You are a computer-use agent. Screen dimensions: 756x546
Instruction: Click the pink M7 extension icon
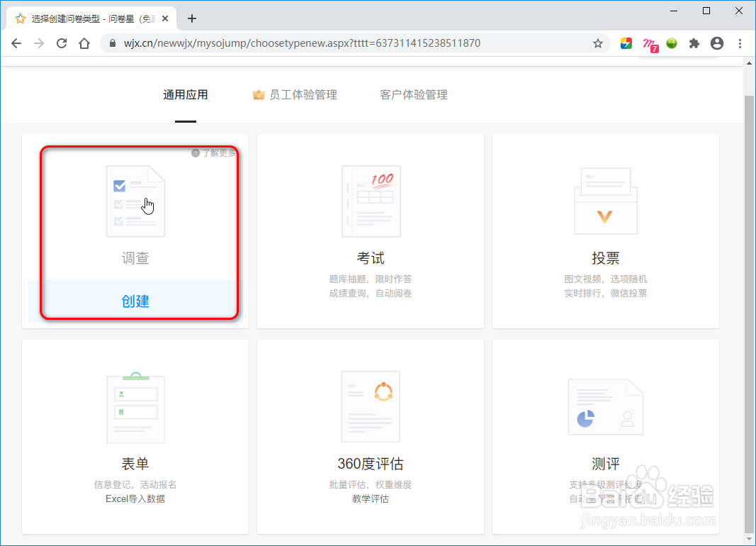click(x=648, y=43)
